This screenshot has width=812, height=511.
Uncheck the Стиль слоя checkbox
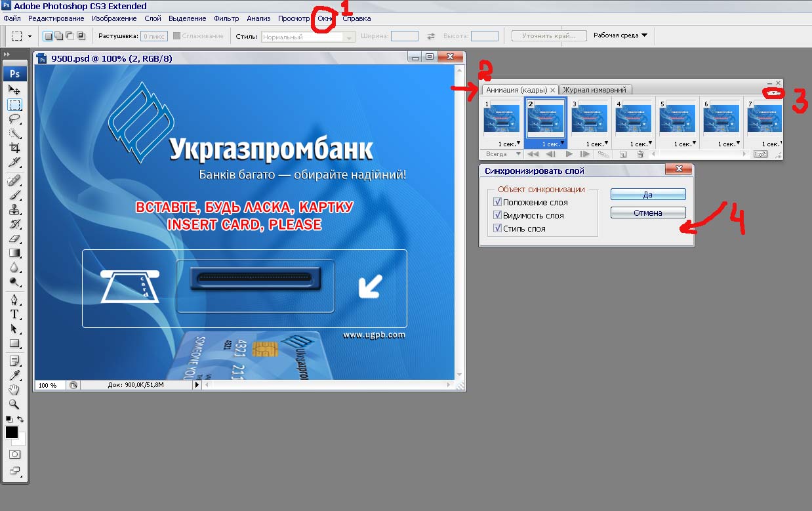tap(497, 228)
